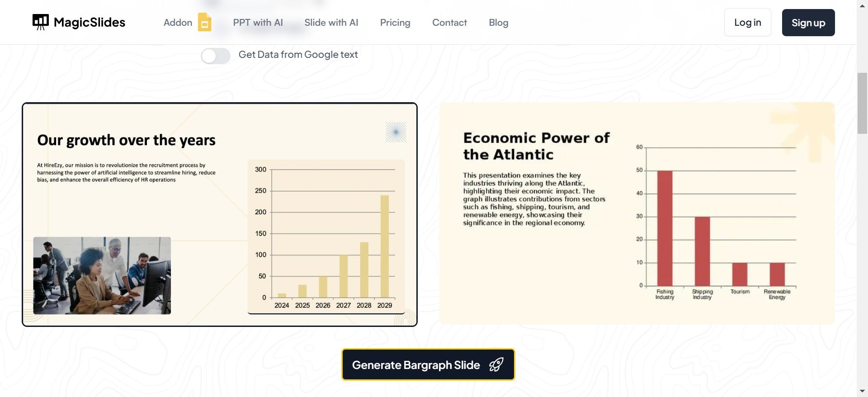Open Slide with AI menu
The height and width of the screenshot is (397, 868).
click(x=331, y=23)
